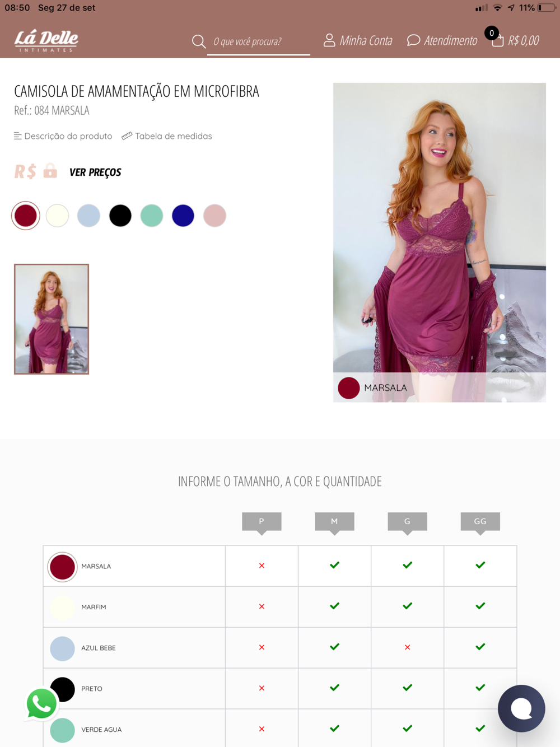Viewport: 560px width, 747px height.
Task: Select the royal blue color swatch
Action: [x=183, y=216]
